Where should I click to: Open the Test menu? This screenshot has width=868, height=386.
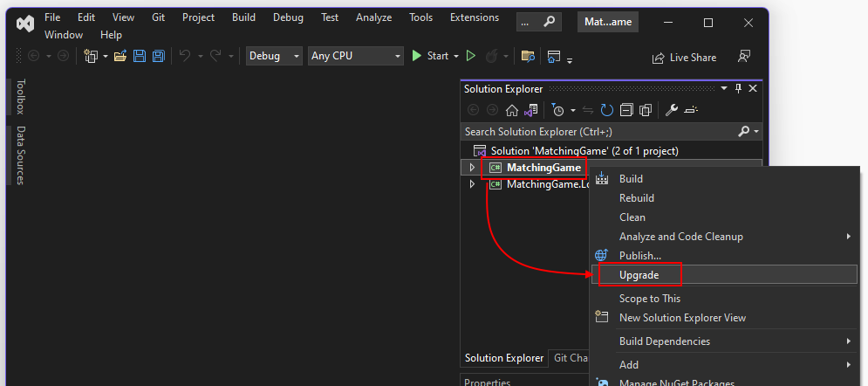(x=330, y=17)
